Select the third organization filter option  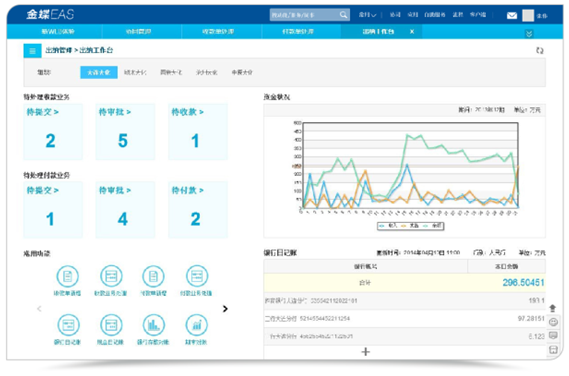point(171,73)
